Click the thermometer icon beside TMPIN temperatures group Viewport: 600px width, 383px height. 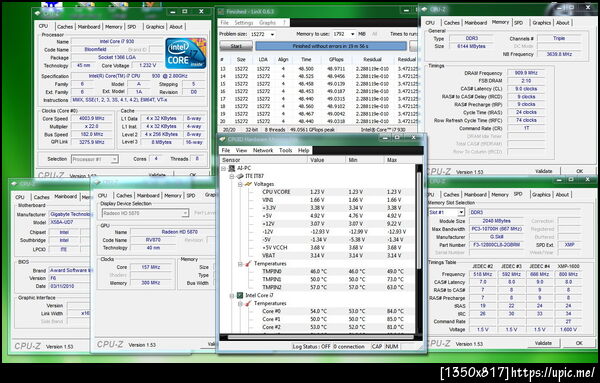click(248, 264)
